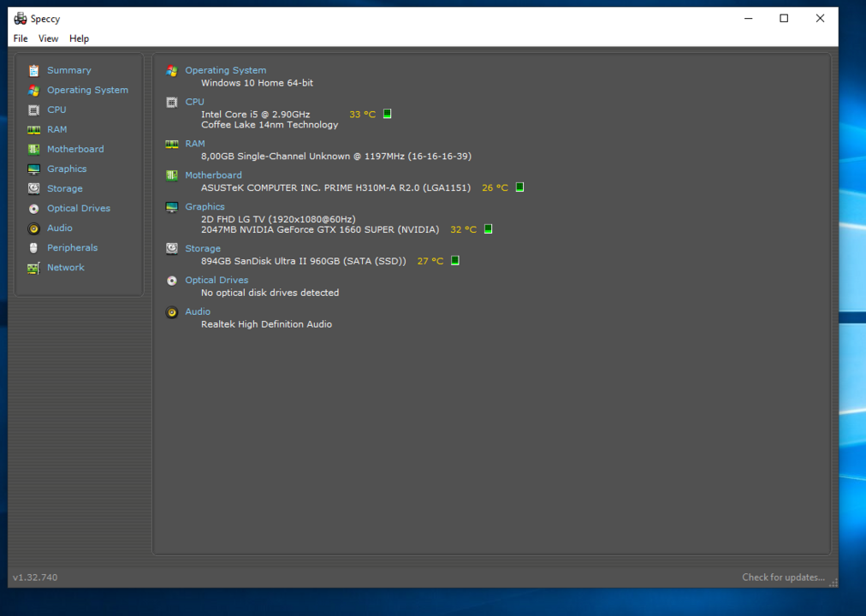Click the green CPU temperature indicator
Screen dimensions: 866x616
click(x=387, y=114)
